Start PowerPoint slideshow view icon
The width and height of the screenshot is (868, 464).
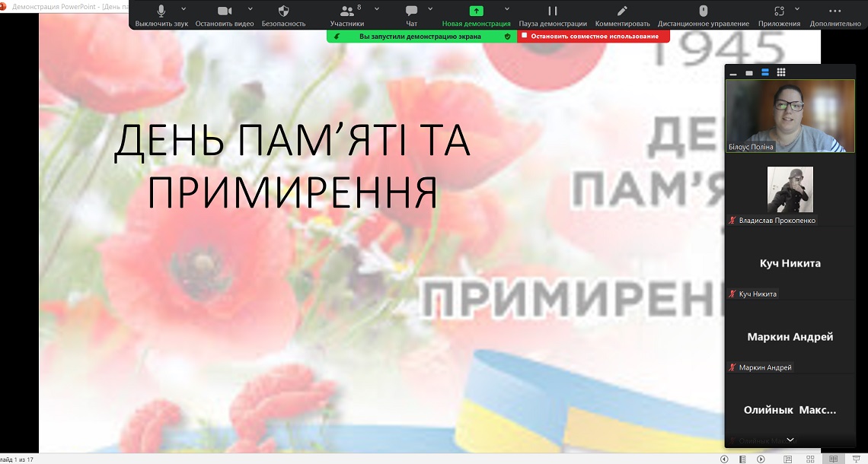click(x=857, y=459)
